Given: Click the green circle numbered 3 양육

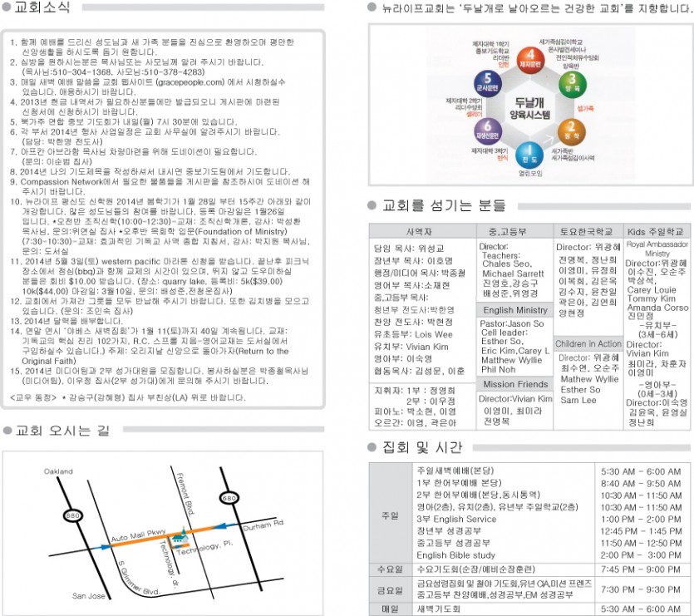Looking at the screenshot, I should [x=573, y=84].
